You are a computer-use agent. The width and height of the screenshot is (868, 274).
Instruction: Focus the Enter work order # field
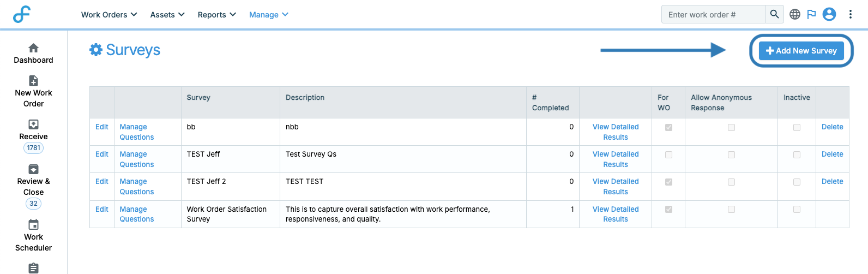(x=713, y=15)
